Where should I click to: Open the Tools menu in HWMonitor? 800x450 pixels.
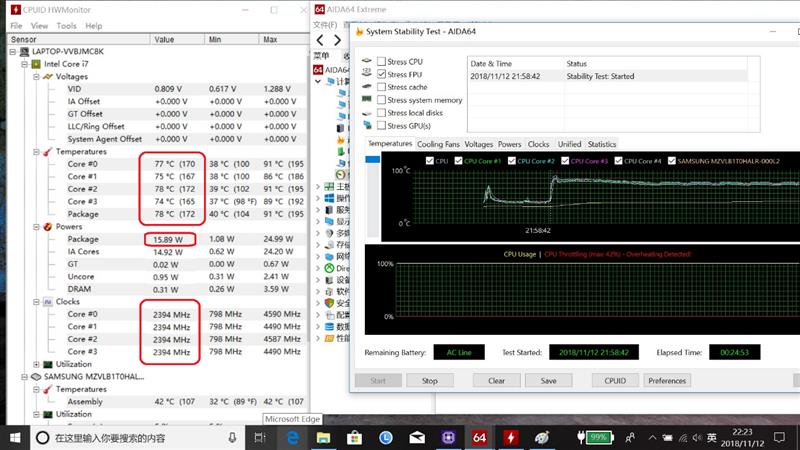pos(66,26)
